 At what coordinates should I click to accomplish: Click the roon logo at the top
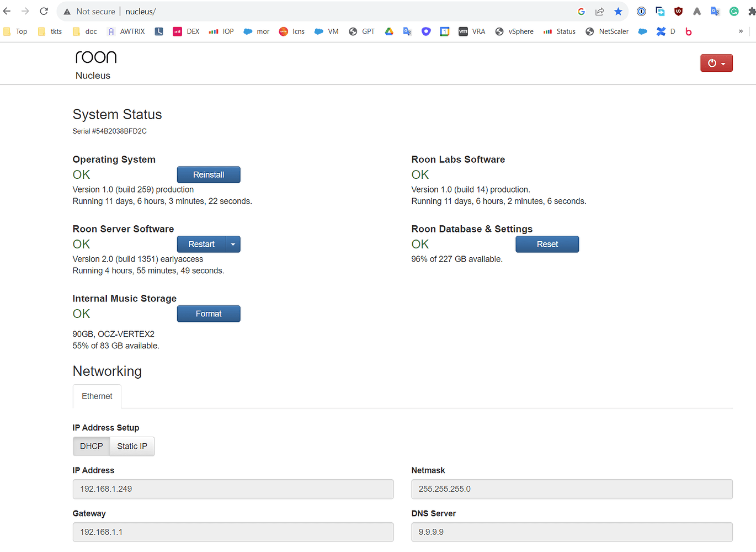coord(95,56)
